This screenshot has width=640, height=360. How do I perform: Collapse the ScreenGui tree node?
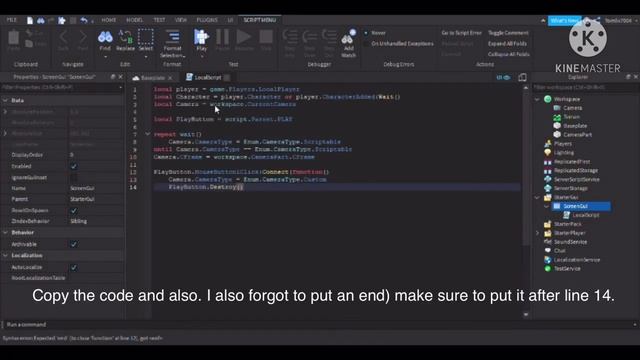pyautogui.click(x=547, y=206)
